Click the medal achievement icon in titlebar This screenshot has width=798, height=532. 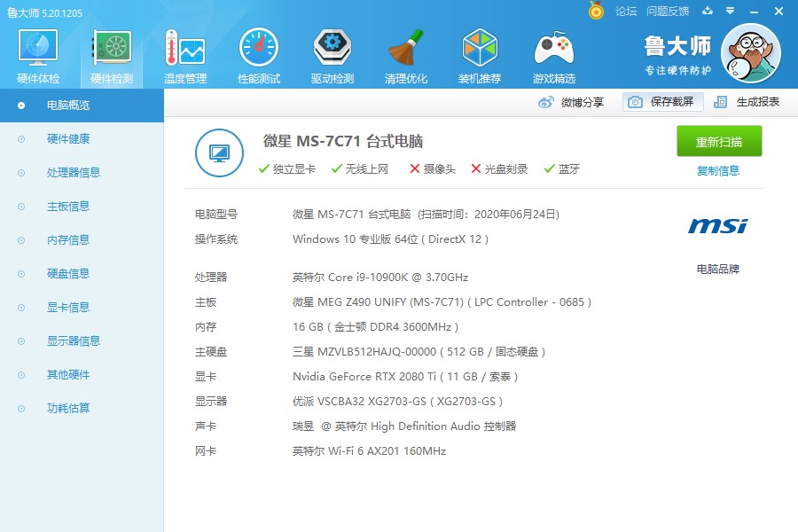(x=594, y=12)
